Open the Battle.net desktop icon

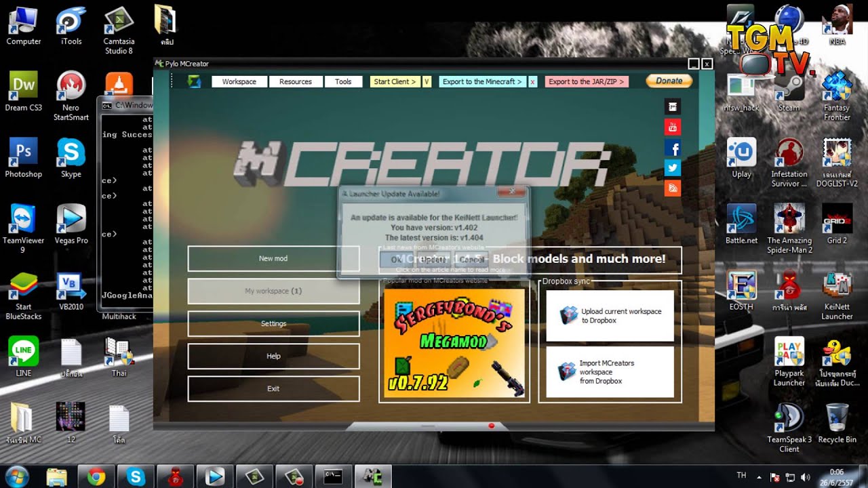click(x=741, y=225)
